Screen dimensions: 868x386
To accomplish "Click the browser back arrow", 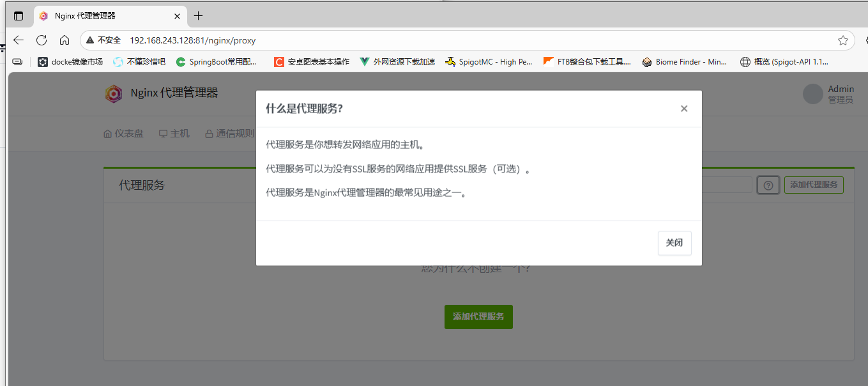I will click(x=19, y=40).
